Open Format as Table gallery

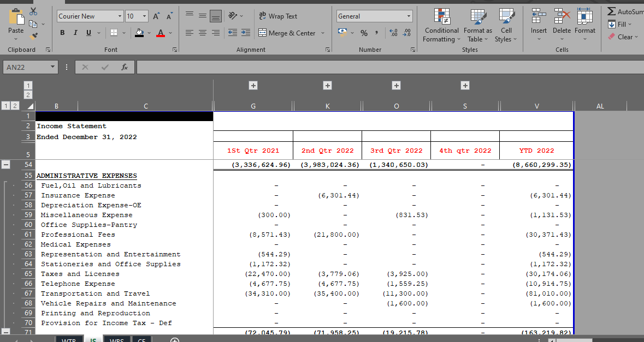point(477,26)
